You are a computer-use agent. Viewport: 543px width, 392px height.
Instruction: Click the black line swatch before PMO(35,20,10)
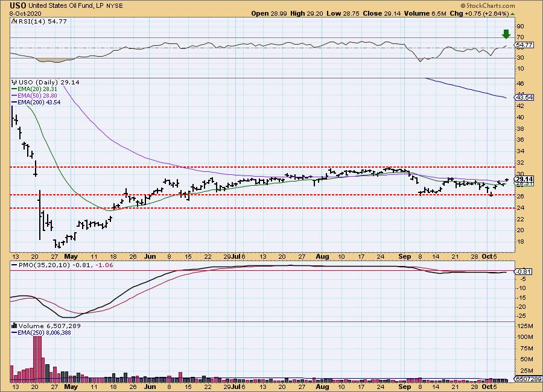14,265
